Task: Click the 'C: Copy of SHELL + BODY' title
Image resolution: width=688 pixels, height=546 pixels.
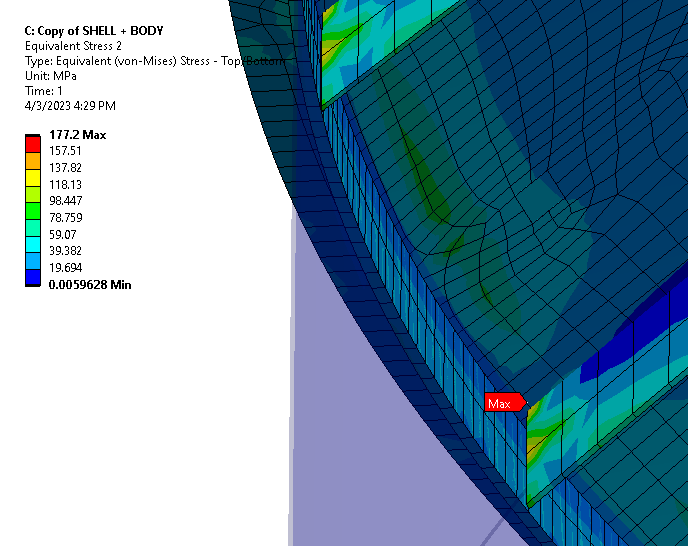Action: click(93, 31)
